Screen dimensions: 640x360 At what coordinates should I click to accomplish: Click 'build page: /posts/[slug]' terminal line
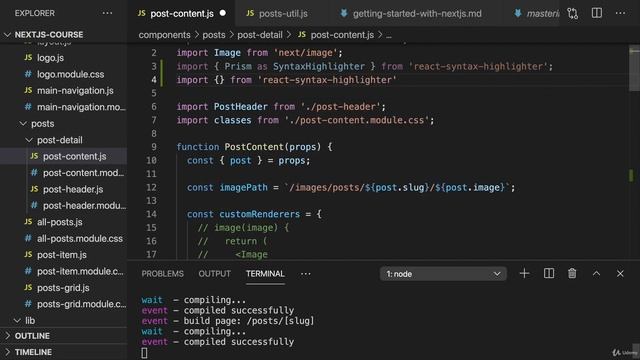[x=249, y=321]
